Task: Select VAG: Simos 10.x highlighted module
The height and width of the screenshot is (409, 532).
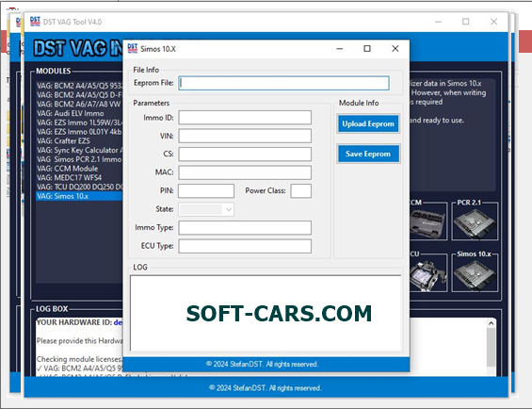Action: point(79,196)
